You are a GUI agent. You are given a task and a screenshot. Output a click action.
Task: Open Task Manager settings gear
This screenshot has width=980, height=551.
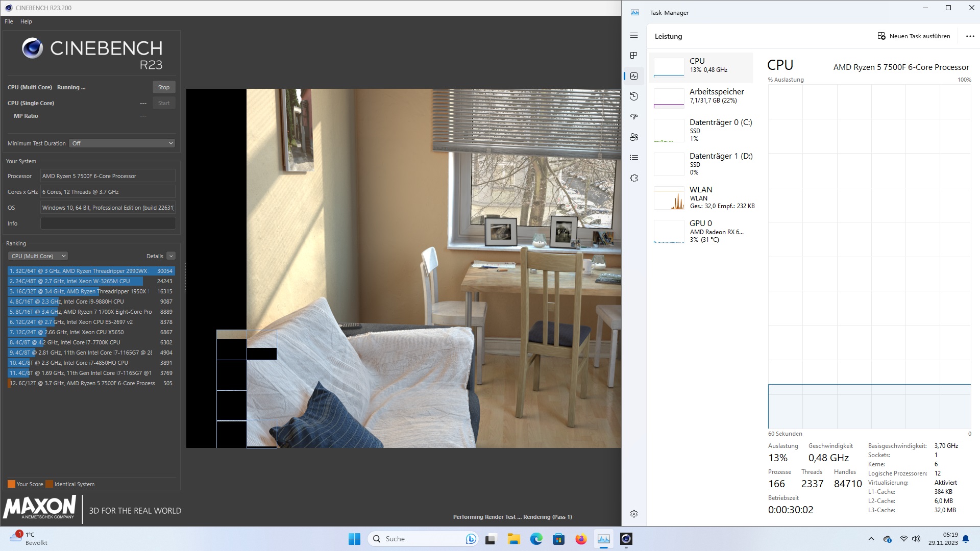(634, 514)
